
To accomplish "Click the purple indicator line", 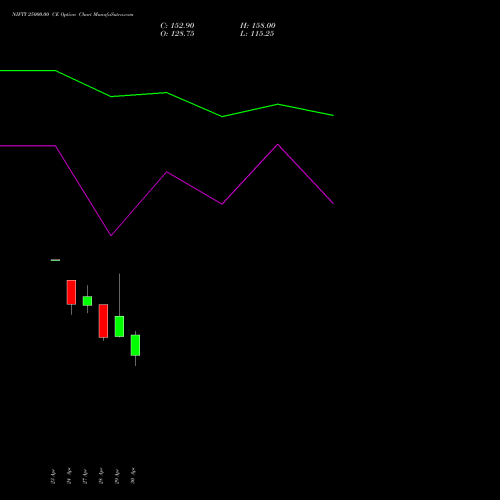I will point(167,172).
